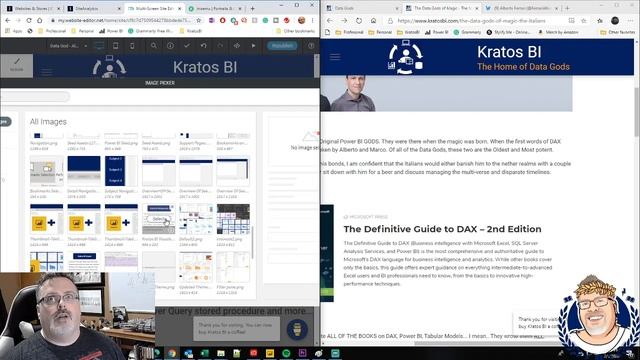This screenshot has height=360, width=640.
Task: Open Personal favorites folder in Edge
Action: pyautogui.click(x=380, y=32)
